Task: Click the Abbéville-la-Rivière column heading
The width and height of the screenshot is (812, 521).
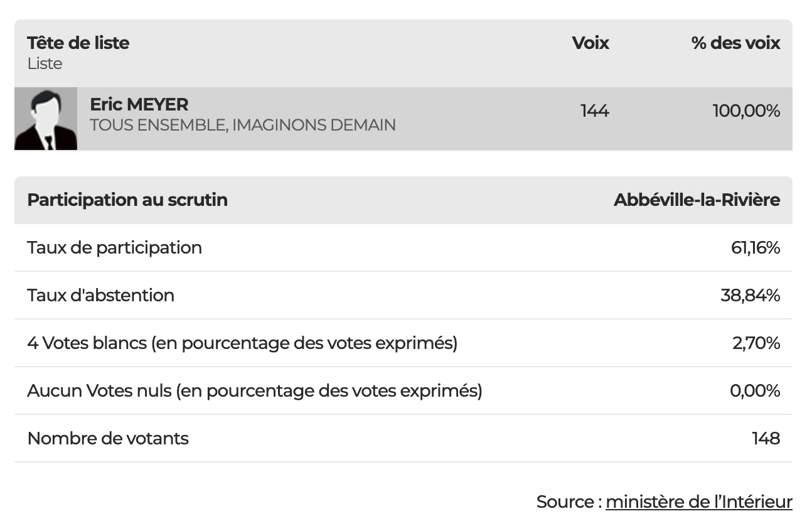Action: tap(697, 200)
